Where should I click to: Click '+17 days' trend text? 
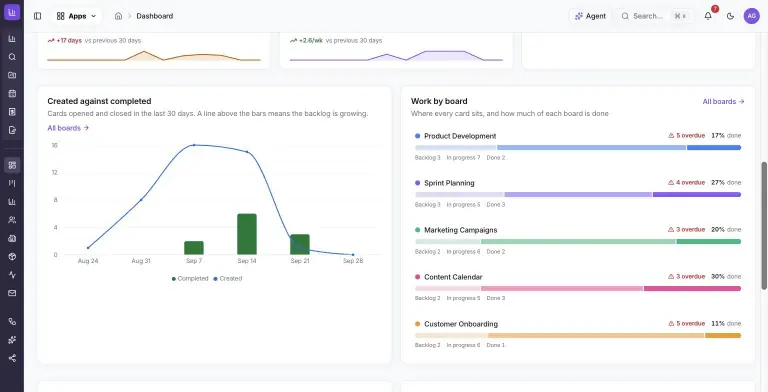(69, 41)
